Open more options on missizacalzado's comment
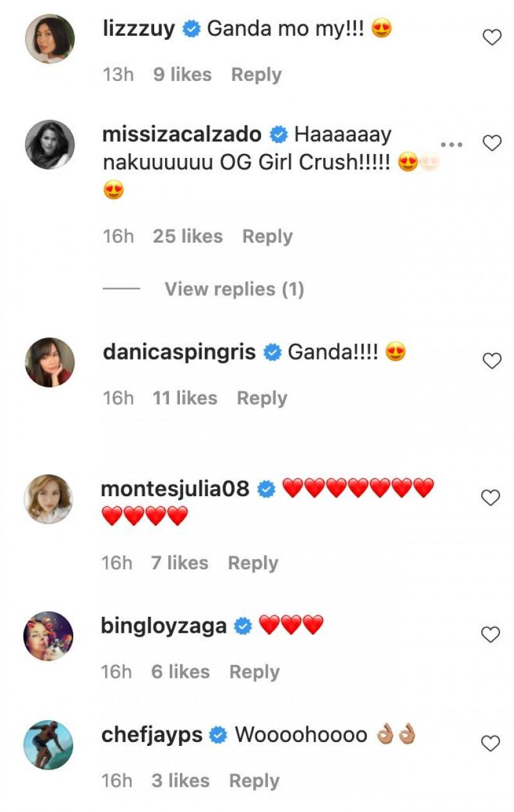Screen dimensions: 514x812 (452, 143)
